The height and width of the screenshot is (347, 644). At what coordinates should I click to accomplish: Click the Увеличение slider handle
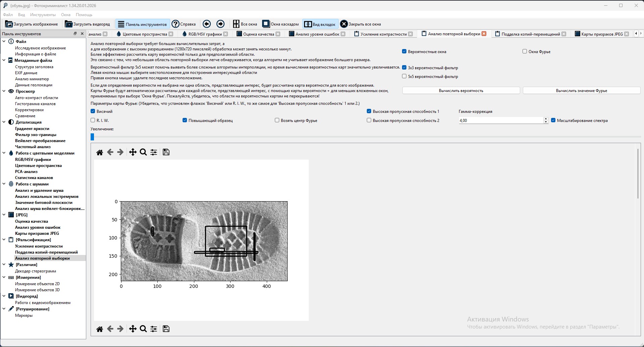coord(92,137)
